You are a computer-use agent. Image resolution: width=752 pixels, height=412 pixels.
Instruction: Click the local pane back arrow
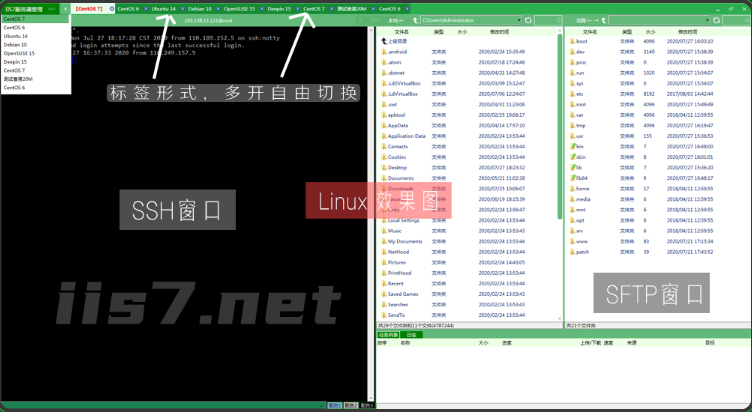401,20
